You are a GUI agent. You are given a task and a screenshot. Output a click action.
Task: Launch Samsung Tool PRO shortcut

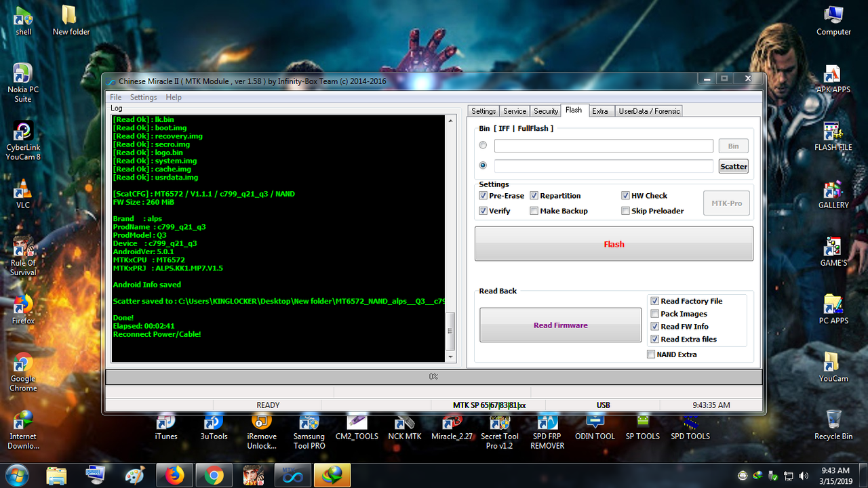point(309,432)
